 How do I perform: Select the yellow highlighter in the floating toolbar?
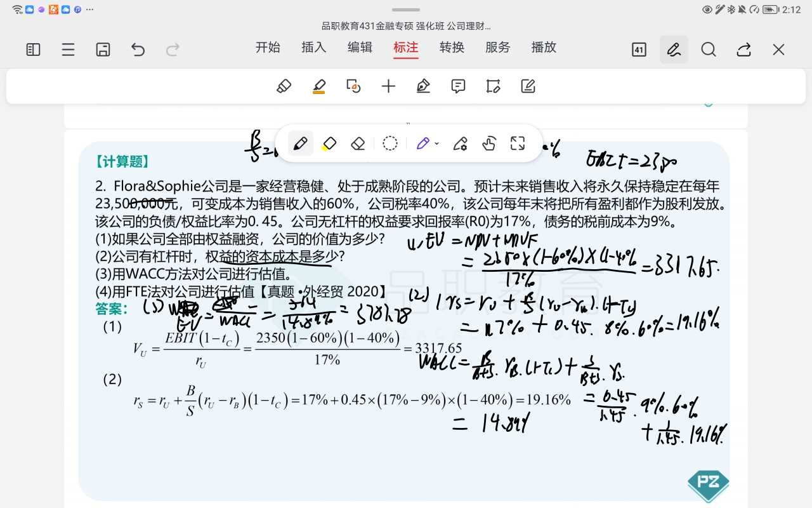(x=329, y=144)
